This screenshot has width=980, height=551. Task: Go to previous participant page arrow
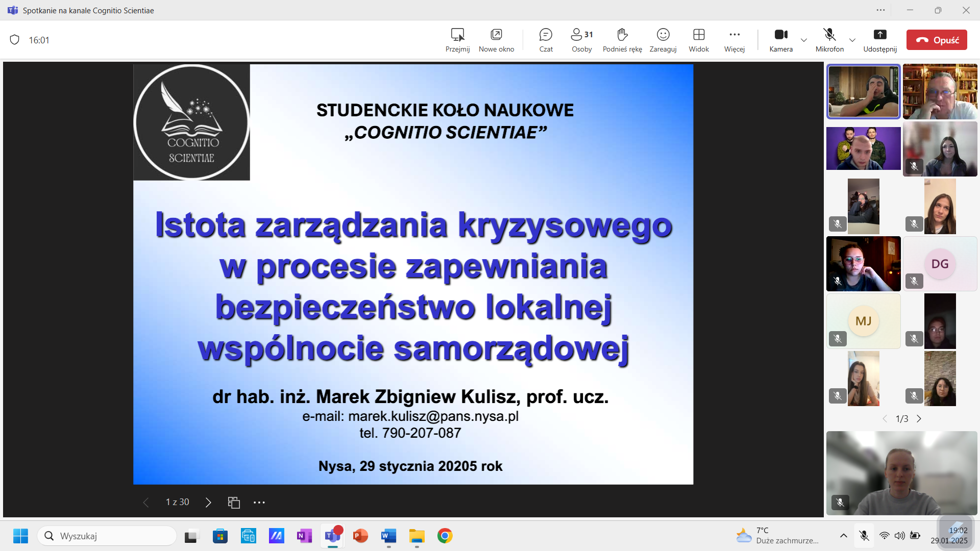pos(885,419)
